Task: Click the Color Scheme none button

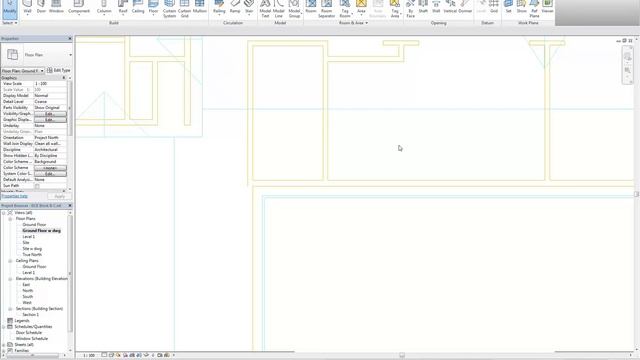Action: pos(50,168)
